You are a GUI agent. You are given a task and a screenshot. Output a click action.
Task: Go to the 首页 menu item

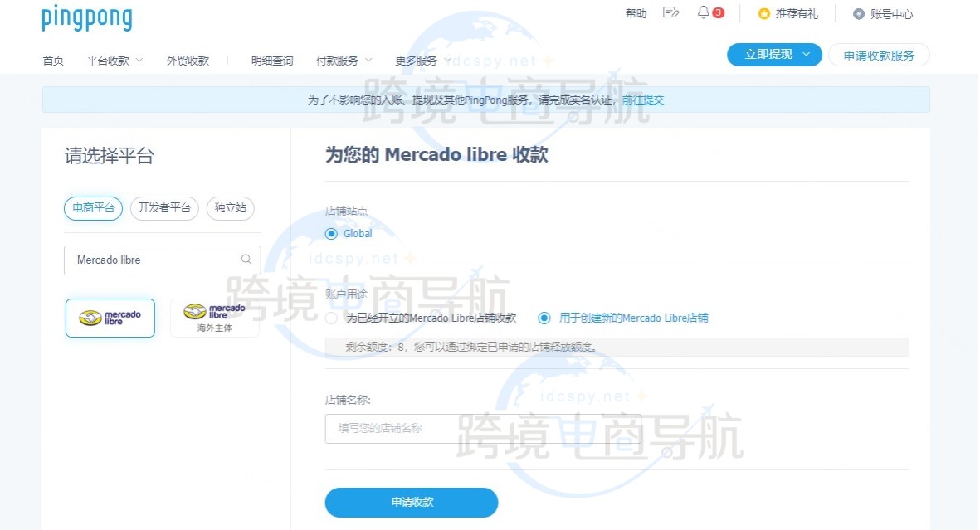click(53, 61)
